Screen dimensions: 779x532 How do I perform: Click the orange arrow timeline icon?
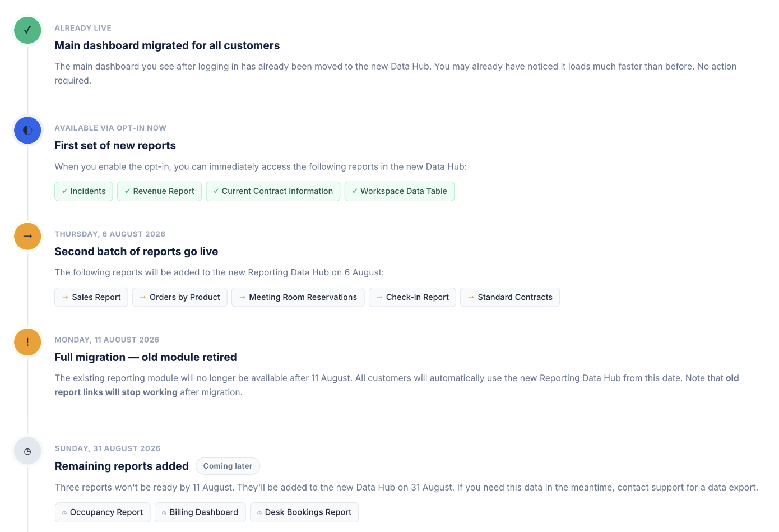point(27,236)
